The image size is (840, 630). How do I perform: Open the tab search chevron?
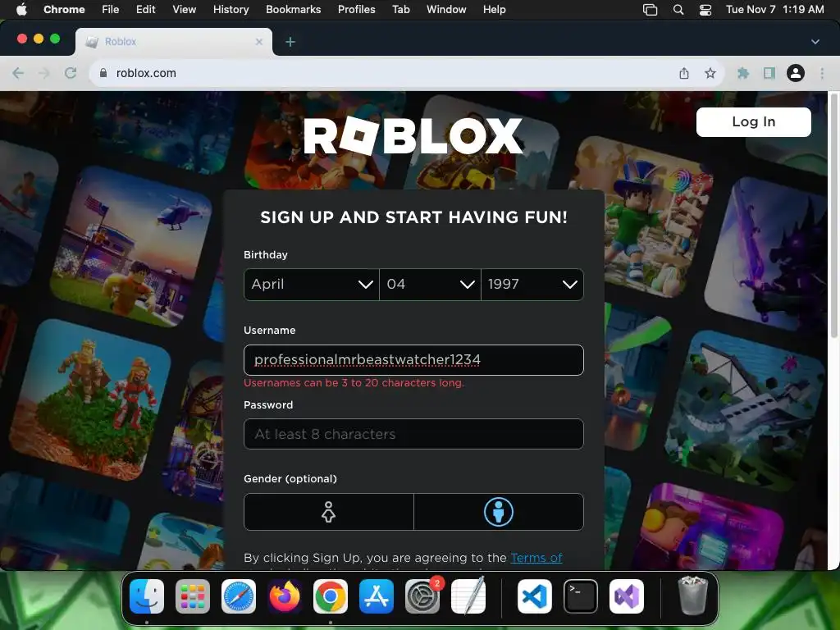tap(815, 42)
